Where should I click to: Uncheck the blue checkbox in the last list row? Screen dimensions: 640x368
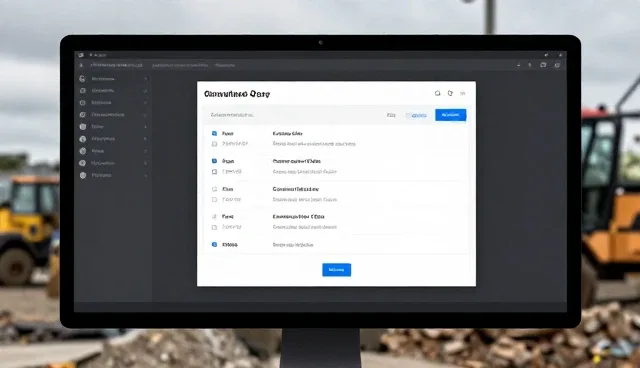[x=214, y=244]
